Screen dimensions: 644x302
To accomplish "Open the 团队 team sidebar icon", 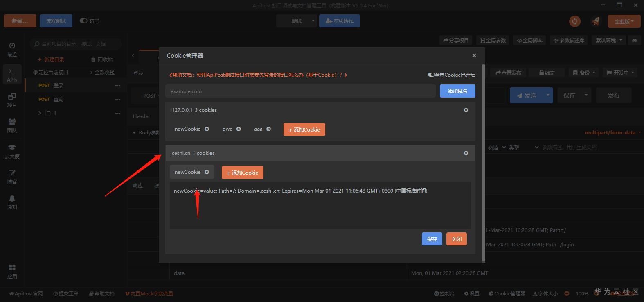I will [12, 125].
